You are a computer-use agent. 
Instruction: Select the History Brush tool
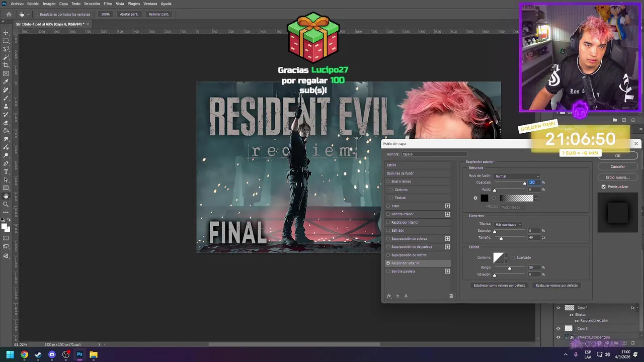[x=6, y=115]
